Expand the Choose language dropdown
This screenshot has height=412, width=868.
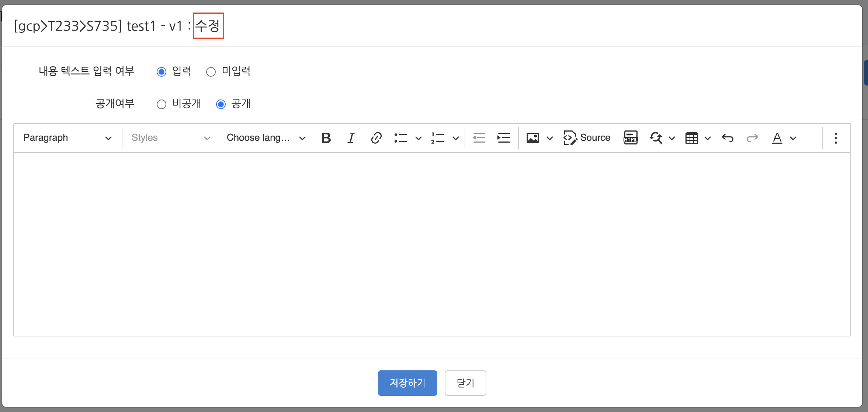[266, 138]
